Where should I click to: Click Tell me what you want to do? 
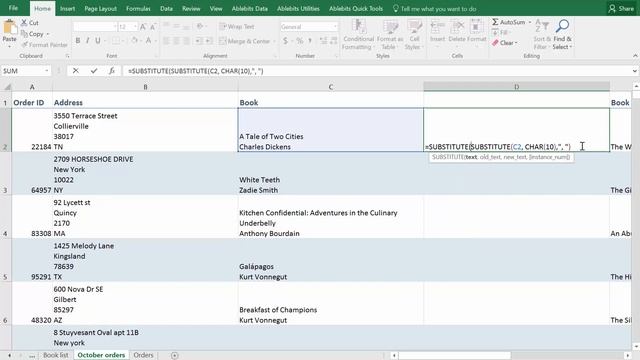(435, 9)
